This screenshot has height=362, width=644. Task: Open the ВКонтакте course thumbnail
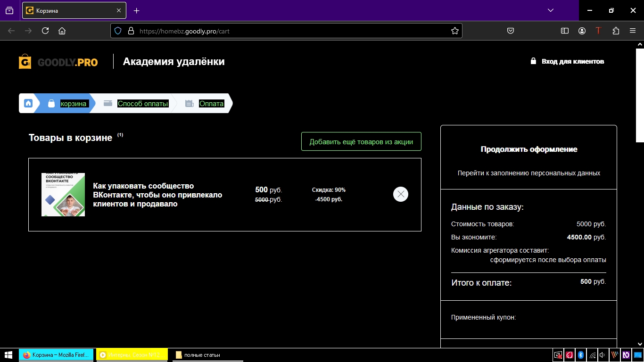[x=63, y=195]
